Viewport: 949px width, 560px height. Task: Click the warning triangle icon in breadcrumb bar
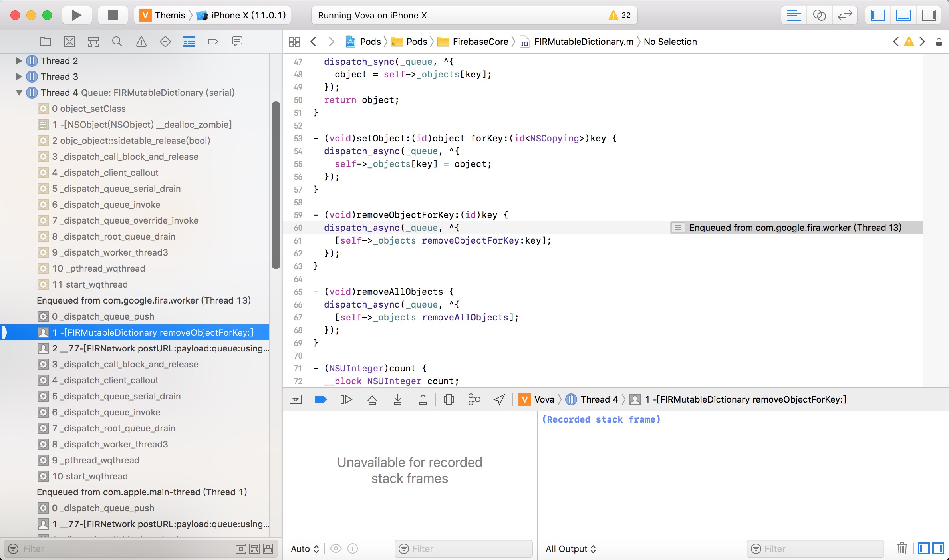click(x=910, y=41)
